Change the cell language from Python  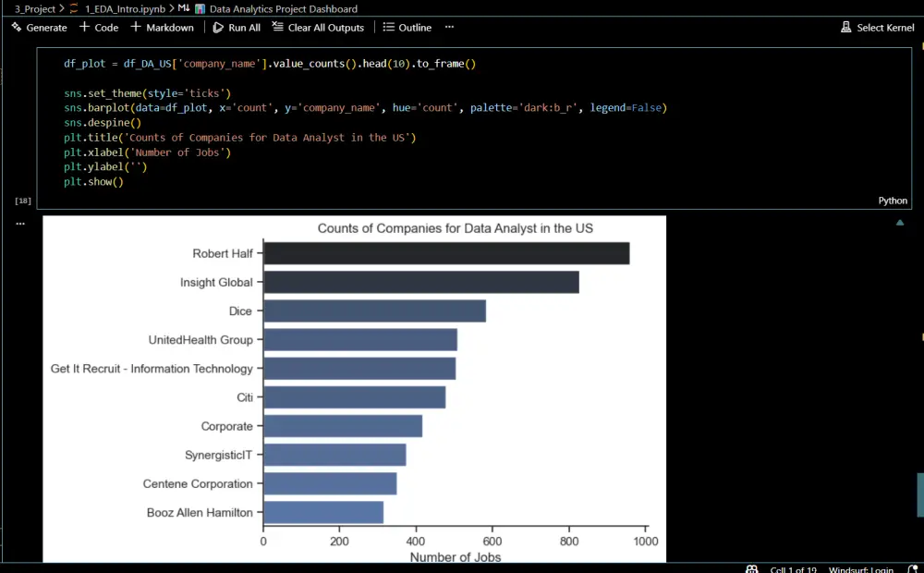pyautogui.click(x=892, y=200)
